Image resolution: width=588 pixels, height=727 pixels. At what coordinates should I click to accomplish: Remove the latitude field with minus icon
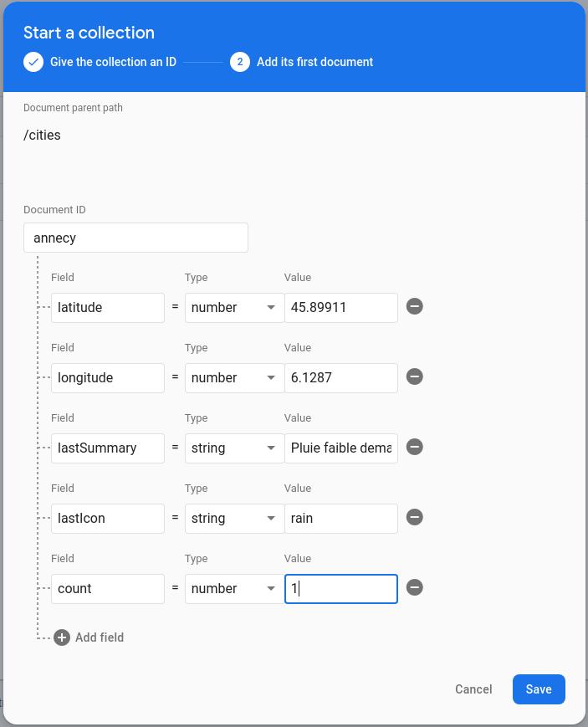pyautogui.click(x=414, y=307)
